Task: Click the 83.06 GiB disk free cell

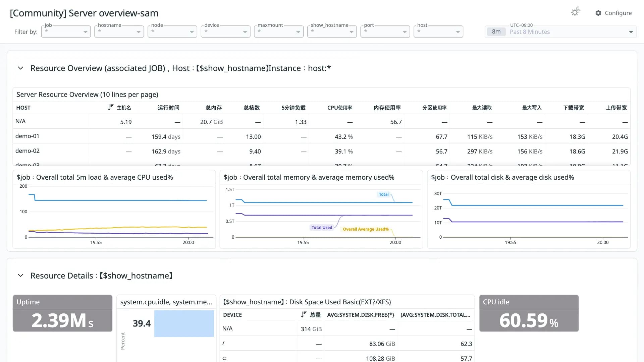Action: 382,344
